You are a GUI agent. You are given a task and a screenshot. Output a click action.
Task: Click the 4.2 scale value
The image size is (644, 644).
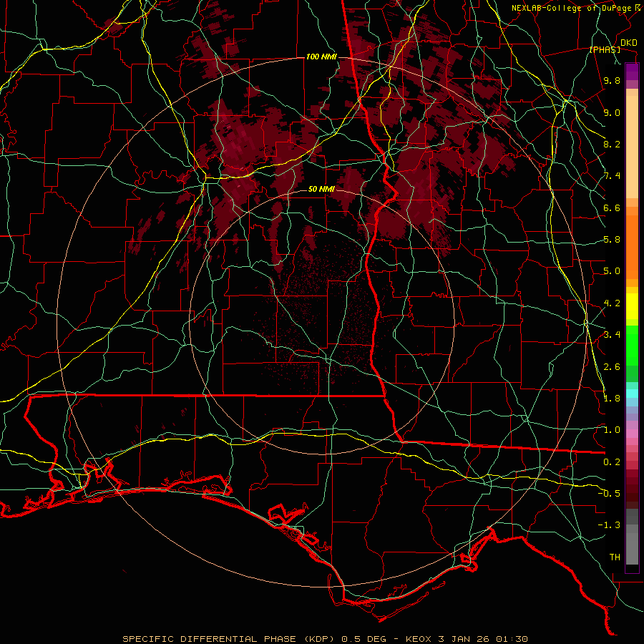pyautogui.click(x=612, y=303)
